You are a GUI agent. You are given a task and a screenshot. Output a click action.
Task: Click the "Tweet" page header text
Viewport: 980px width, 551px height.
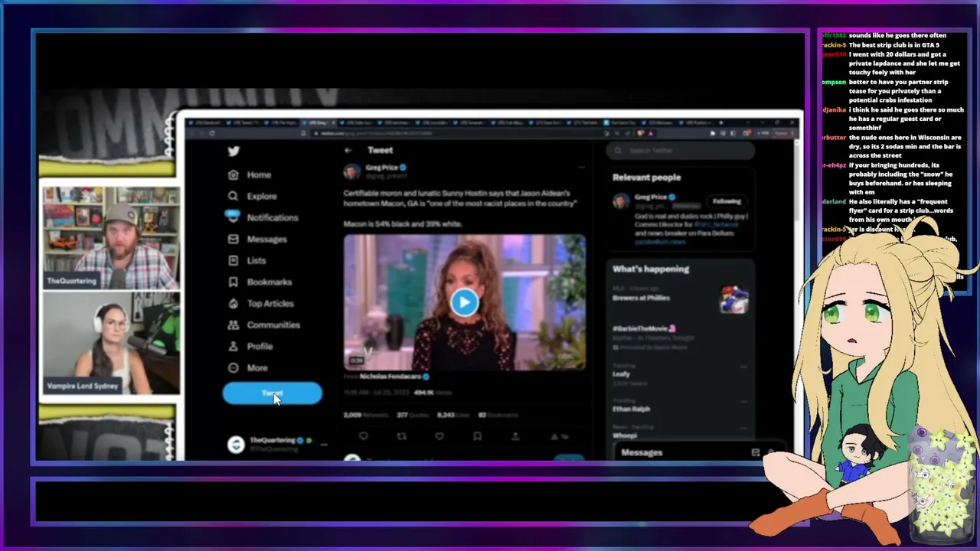[380, 150]
